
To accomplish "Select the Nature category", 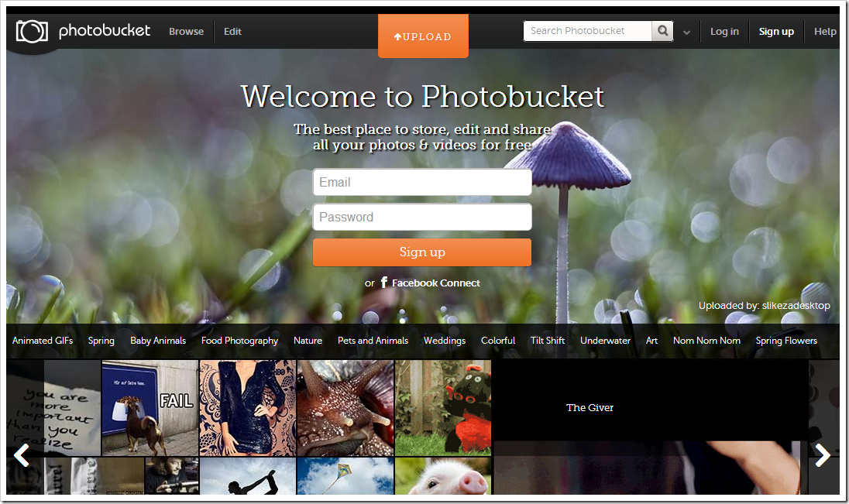I will [x=308, y=341].
